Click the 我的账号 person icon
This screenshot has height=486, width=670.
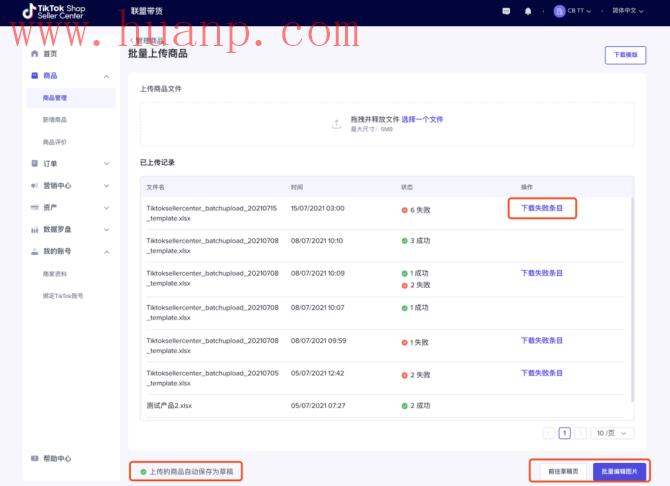[x=35, y=251]
